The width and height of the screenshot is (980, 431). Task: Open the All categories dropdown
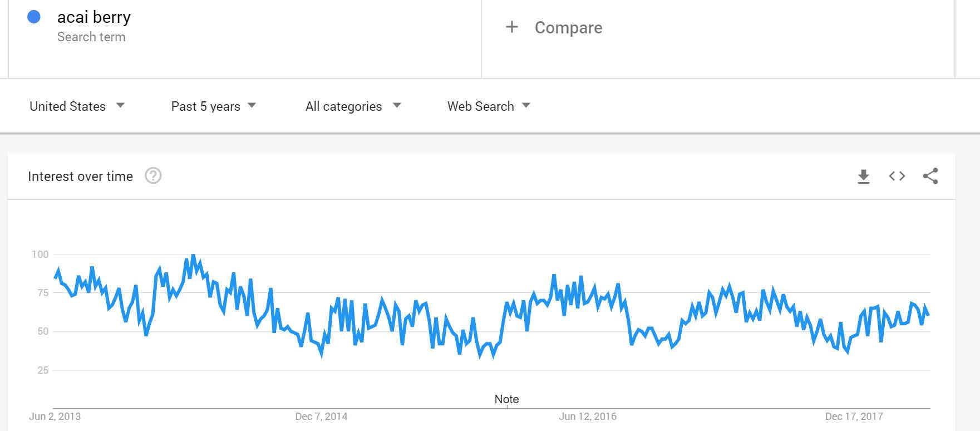click(x=353, y=106)
